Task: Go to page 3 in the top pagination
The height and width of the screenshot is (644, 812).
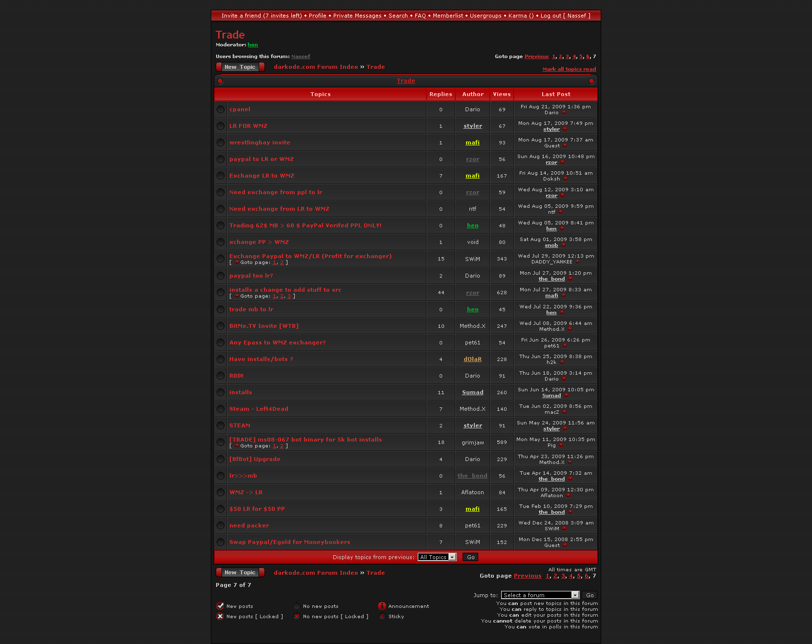Action: tap(567, 57)
